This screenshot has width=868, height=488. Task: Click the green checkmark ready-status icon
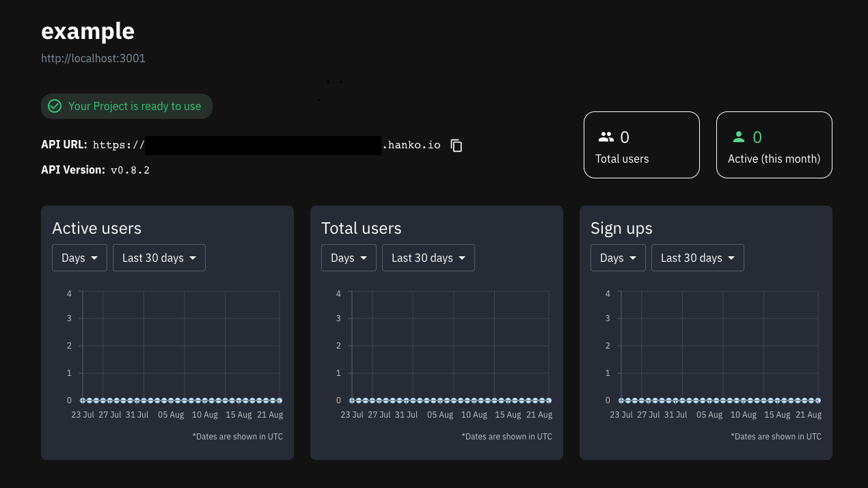point(55,107)
